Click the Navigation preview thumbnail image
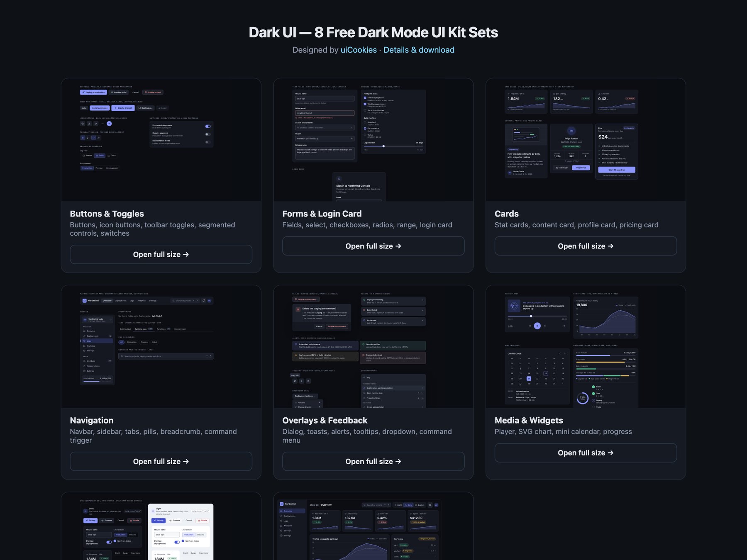The width and height of the screenshot is (747, 560). [161, 346]
